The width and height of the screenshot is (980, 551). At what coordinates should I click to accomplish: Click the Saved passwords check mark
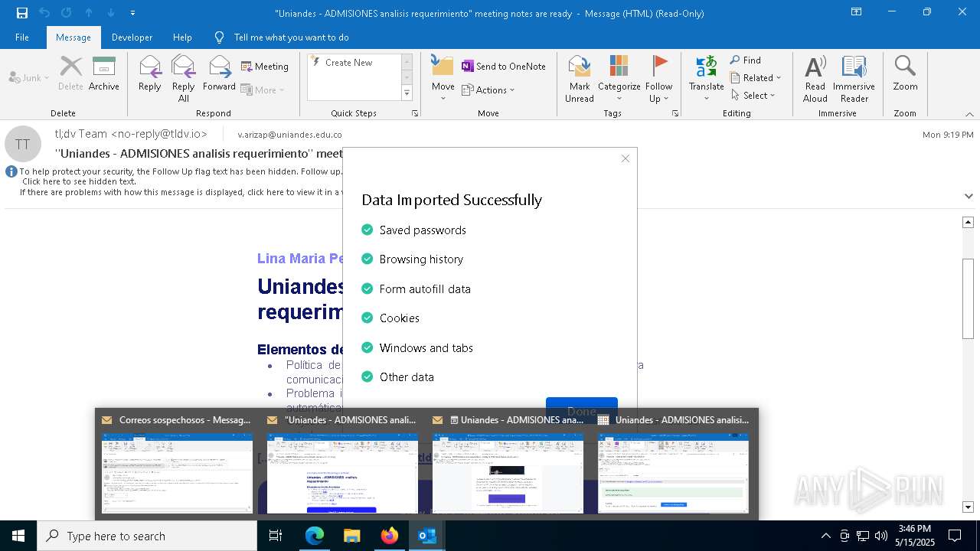[x=367, y=230]
